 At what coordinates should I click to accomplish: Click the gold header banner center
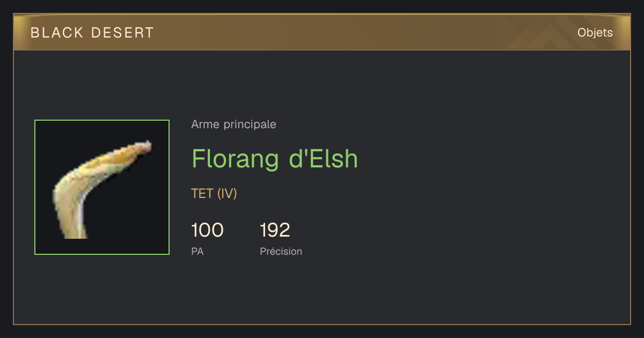point(322,32)
